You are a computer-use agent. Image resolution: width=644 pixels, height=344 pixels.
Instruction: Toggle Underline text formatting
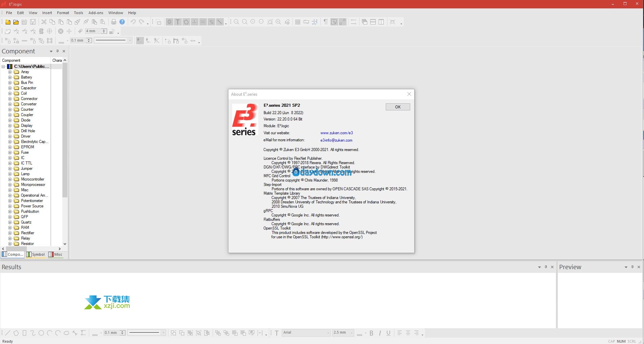(x=388, y=333)
